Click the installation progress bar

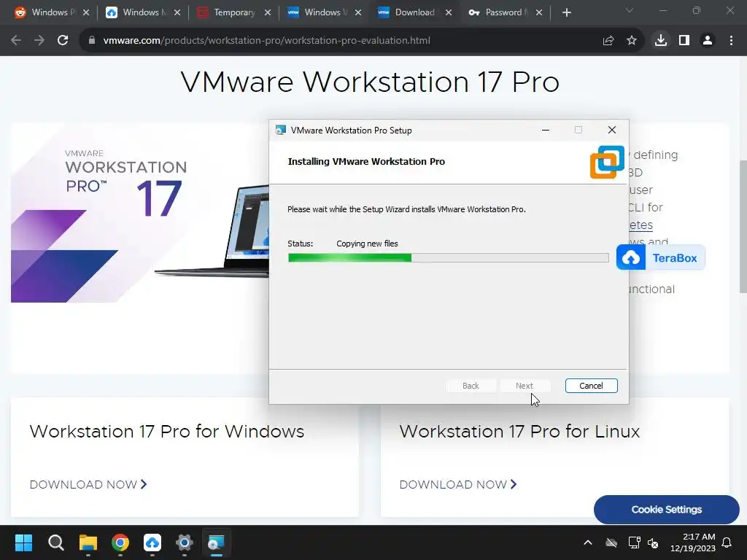click(449, 257)
